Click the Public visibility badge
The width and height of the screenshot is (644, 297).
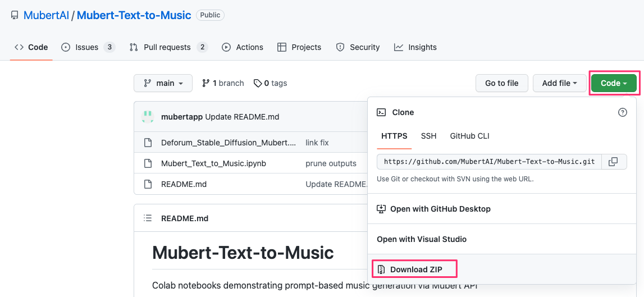pyautogui.click(x=211, y=15)
